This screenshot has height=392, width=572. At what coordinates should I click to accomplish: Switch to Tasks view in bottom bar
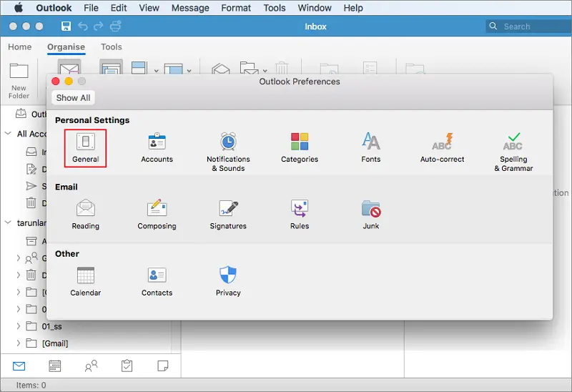click(127, 366)
